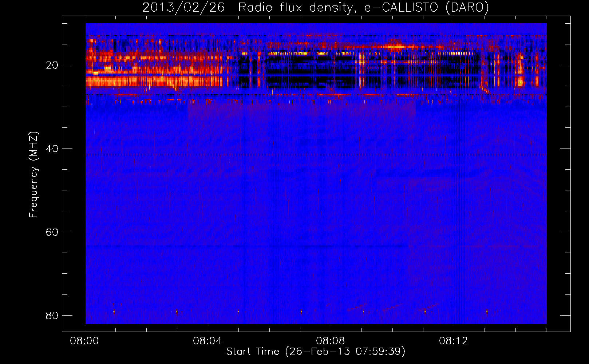Select the 'Frequency (MHZ)' y-axis label
589x364 pixels.
(33, 175)
